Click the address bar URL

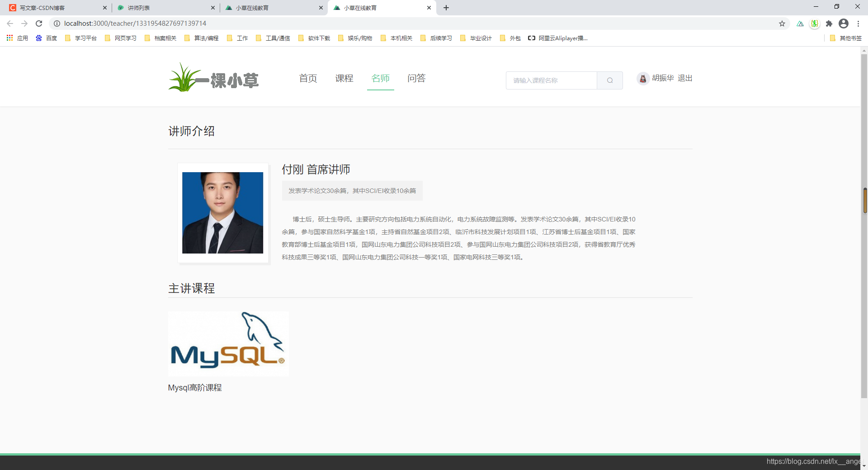(x=135, y=23)
